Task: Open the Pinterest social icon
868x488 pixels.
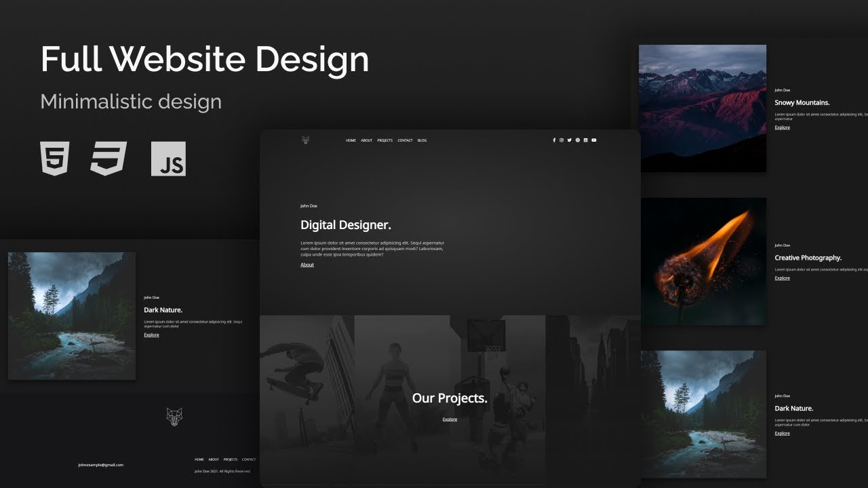Action: [578, 140]
